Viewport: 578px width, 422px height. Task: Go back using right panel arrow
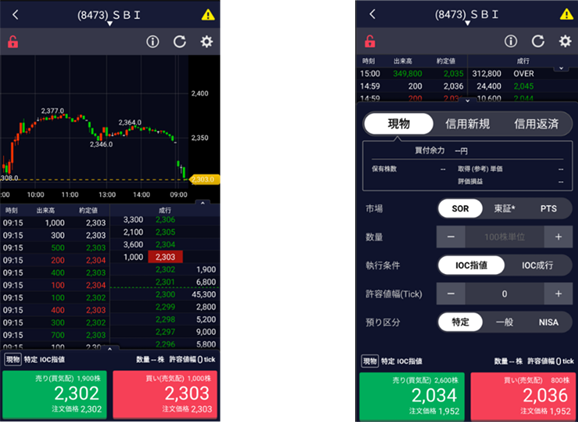tap(373, 14)
